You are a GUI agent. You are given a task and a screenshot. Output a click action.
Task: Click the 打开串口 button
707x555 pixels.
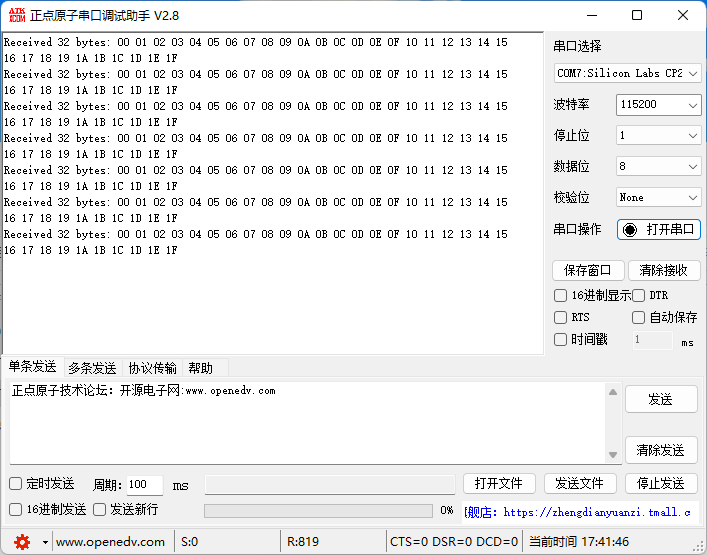(658, 230)
